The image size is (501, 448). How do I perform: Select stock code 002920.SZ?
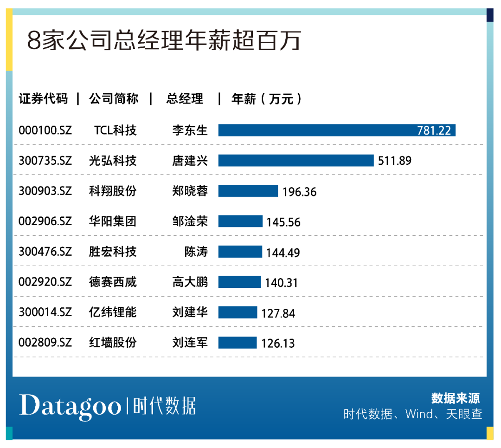pos(45,282)
